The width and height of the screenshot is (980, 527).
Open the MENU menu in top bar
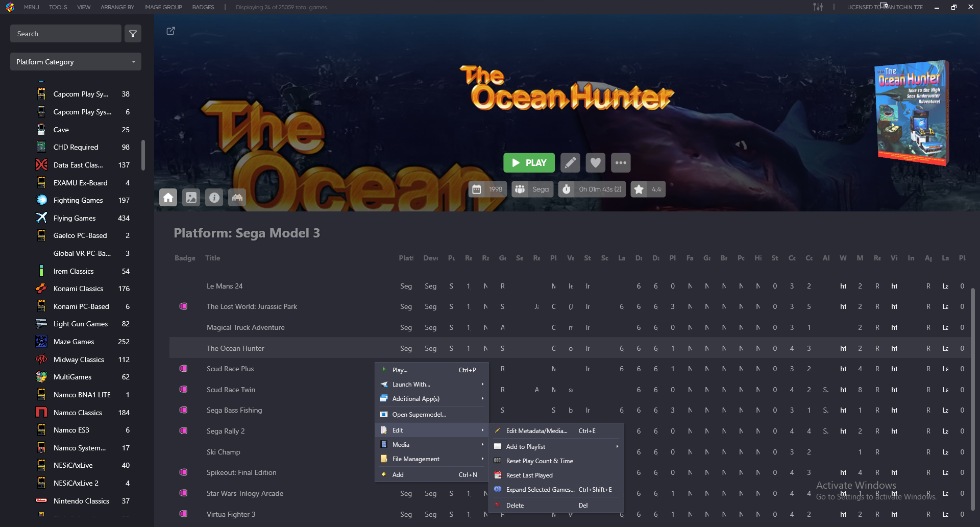coord(31,7)
